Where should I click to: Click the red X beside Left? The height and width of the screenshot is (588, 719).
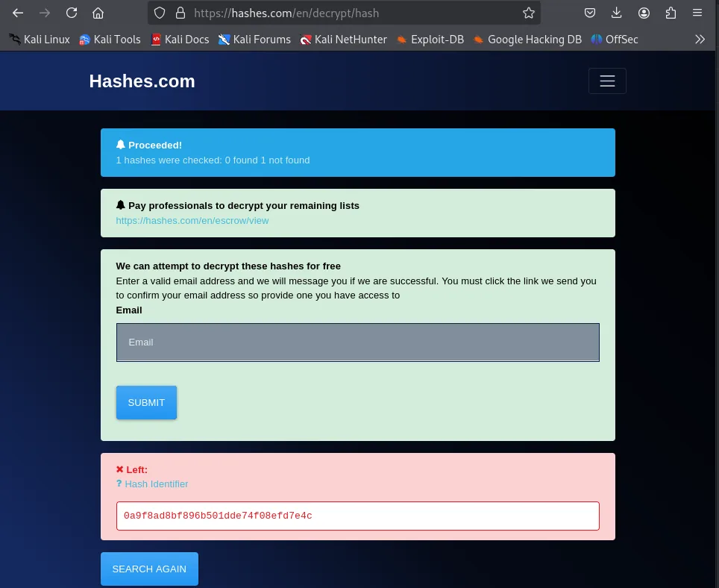click(x=119, y=469)
